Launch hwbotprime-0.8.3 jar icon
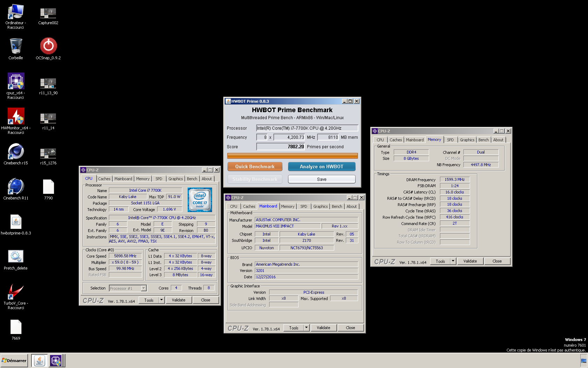588x368 pixels. click(x=16, y=224)
